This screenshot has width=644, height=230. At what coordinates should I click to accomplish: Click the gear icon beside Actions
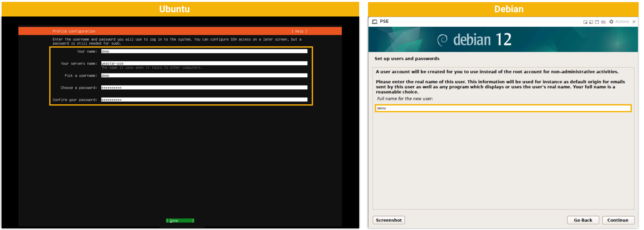tap(611, 22)
